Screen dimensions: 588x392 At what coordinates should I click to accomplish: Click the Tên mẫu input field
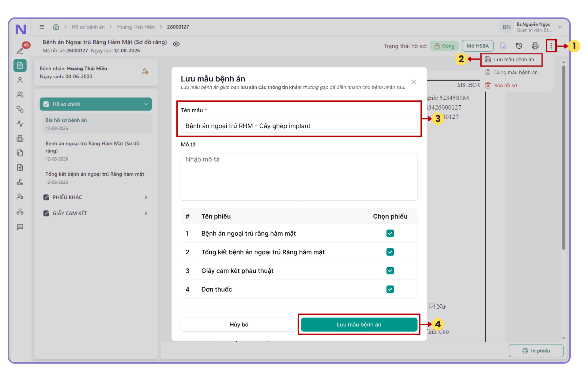click(299, 126)
